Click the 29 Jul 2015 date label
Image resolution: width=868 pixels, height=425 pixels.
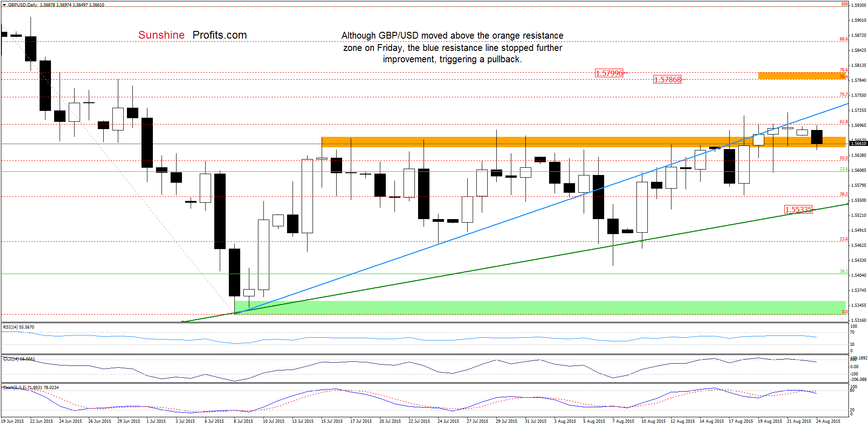click(506, 421)
